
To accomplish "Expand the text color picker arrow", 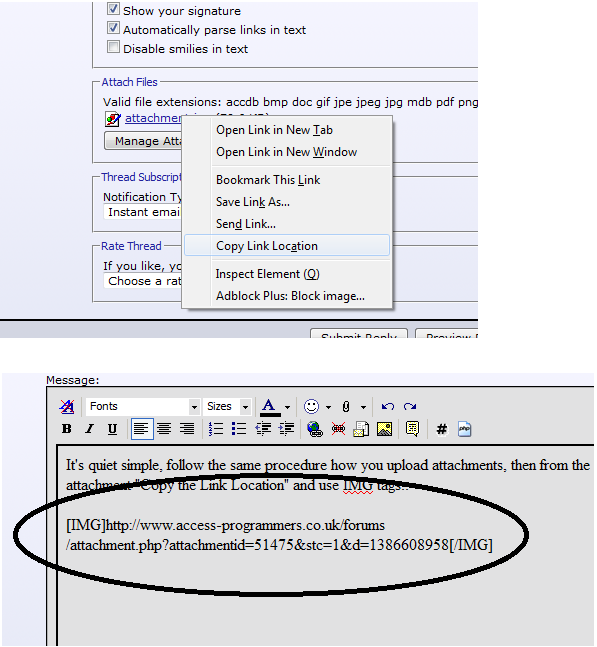I will pos(288,407).
